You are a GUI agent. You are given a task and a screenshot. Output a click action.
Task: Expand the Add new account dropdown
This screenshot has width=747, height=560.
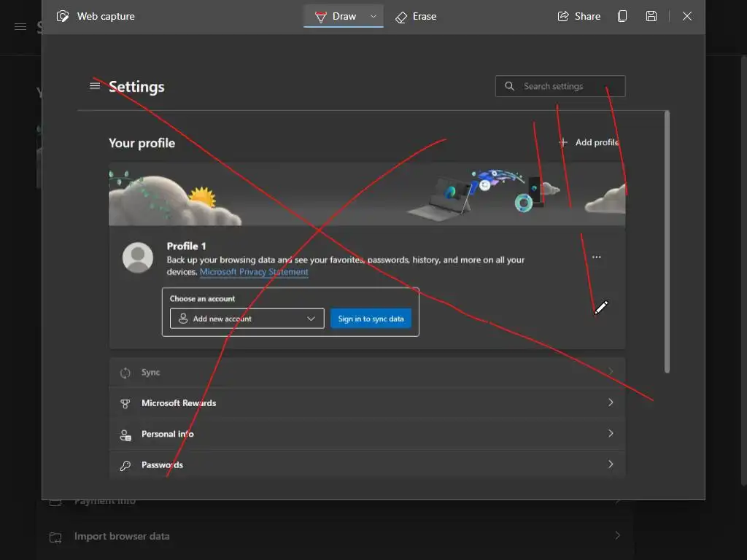click(247, 319)
